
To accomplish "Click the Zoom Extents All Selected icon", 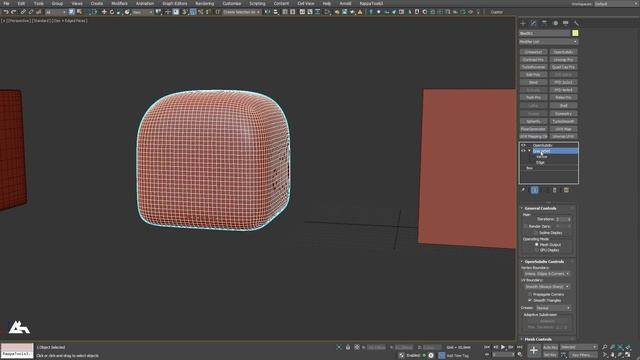I will pos(628,347).
